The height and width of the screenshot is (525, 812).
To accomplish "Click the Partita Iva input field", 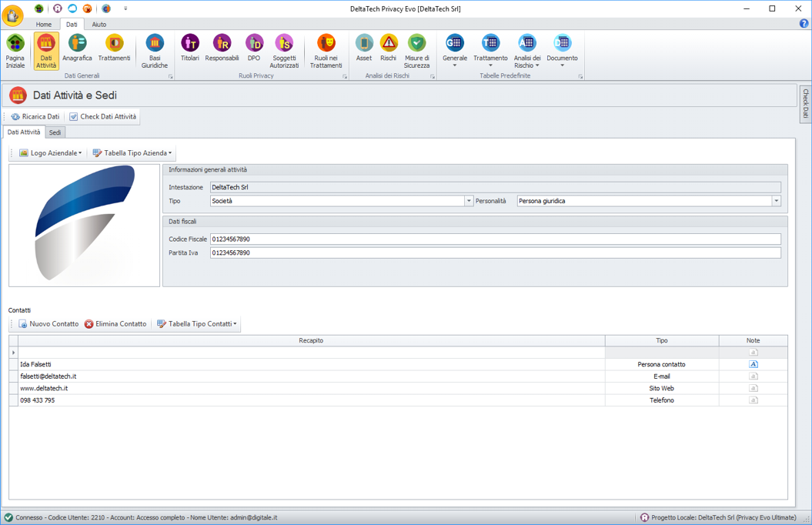I will tap(495, 252).
